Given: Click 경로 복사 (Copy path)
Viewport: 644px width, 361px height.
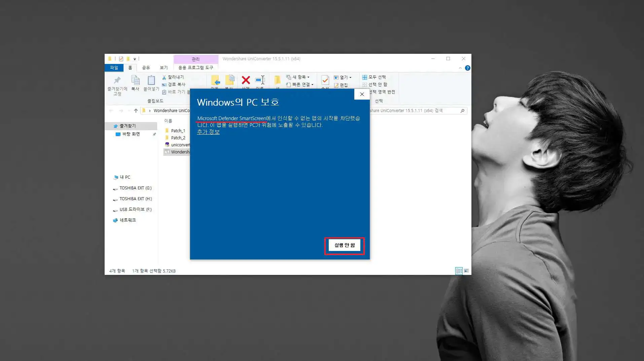Looking at the screenshot, I should (174, 84).
